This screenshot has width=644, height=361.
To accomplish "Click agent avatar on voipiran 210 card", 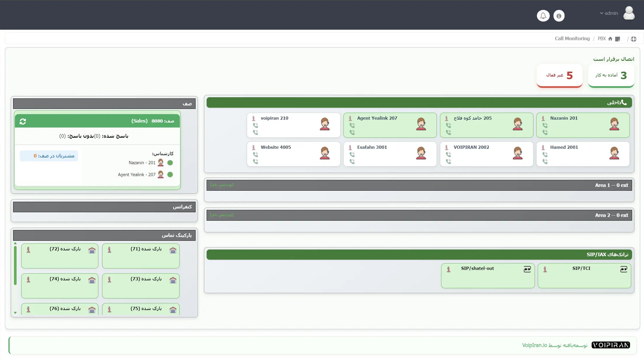I will pos(324,124).
